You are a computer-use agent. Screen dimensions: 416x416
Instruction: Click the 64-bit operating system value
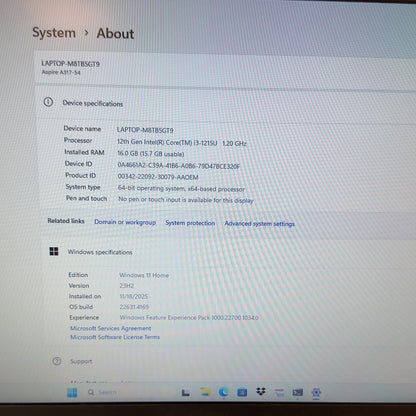181,188
